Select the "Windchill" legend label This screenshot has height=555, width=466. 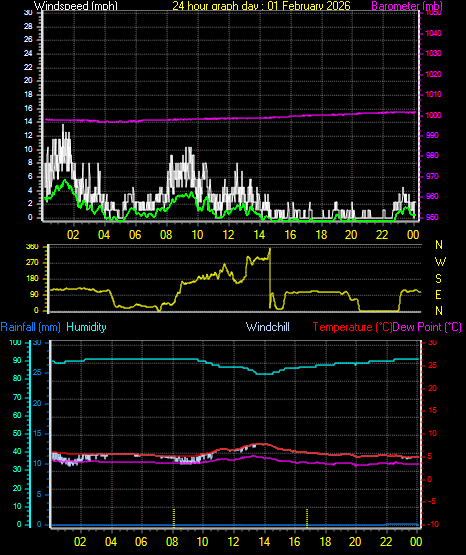tap(267, 327)
